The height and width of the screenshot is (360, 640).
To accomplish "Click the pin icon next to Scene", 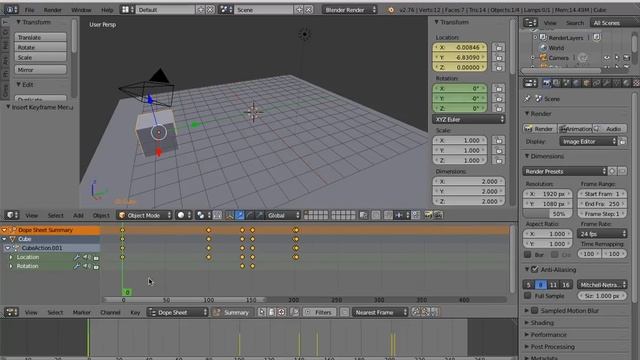I will click(527, 98).
